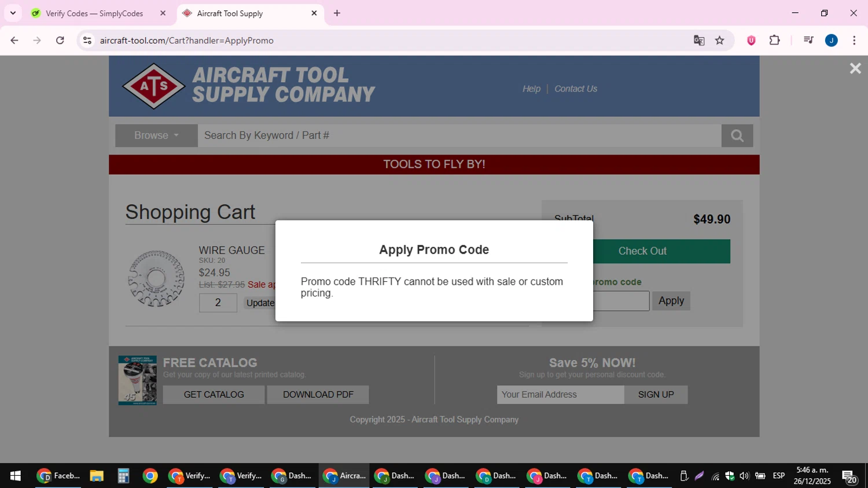Open the Windows Start menu
This screenshot has width=868, height=488.
point(16,476)
